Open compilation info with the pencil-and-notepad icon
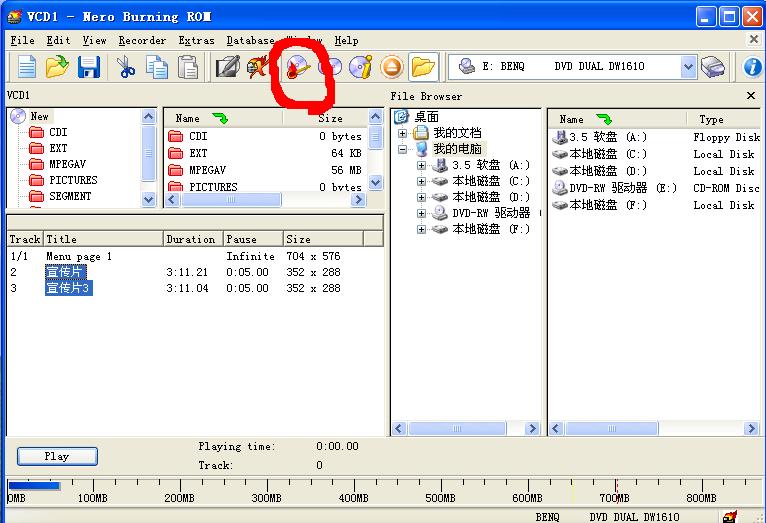The height and width of the screenshot is (523, 766). [228, 66]
